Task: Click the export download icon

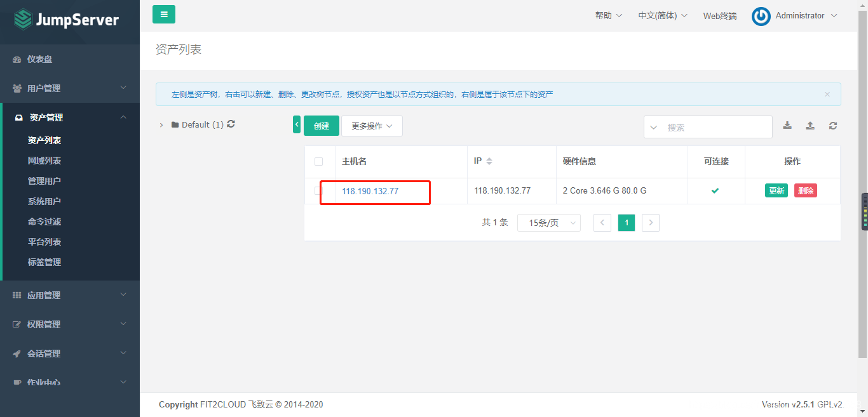Action: tap(787, 126)
